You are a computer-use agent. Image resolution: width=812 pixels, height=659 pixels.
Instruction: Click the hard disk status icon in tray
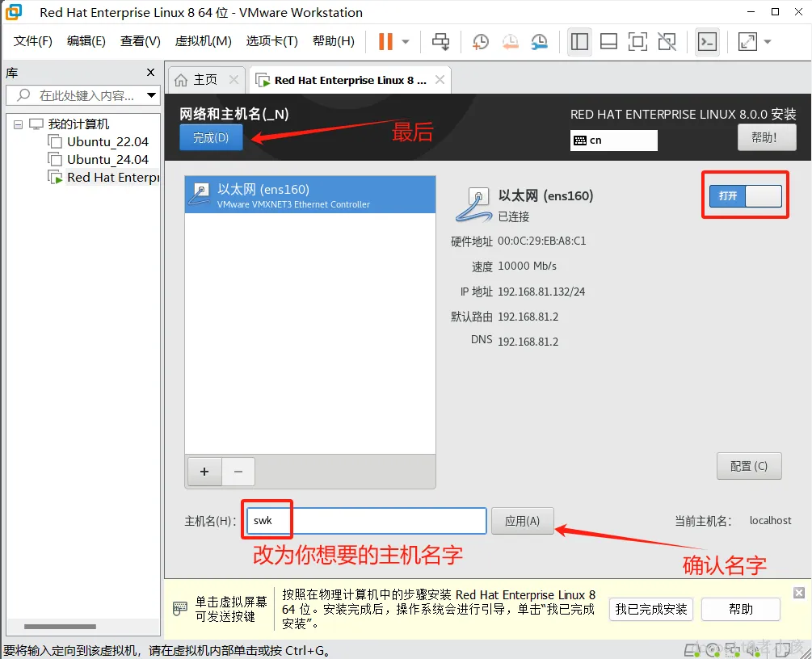pos(692,649)
